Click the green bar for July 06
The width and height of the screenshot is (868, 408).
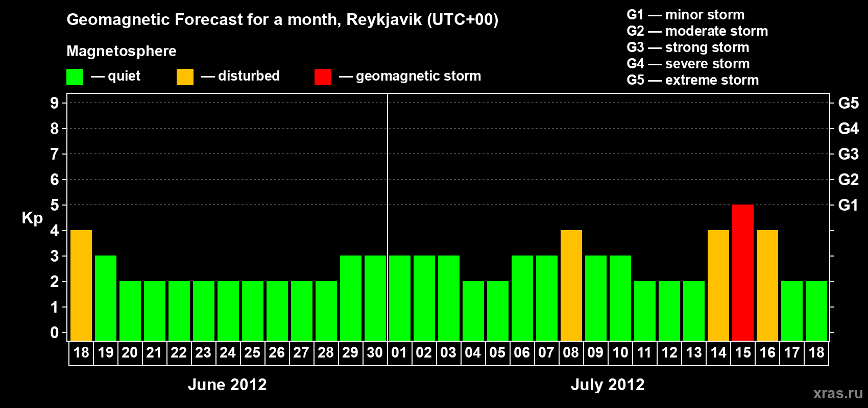[522, 298]
